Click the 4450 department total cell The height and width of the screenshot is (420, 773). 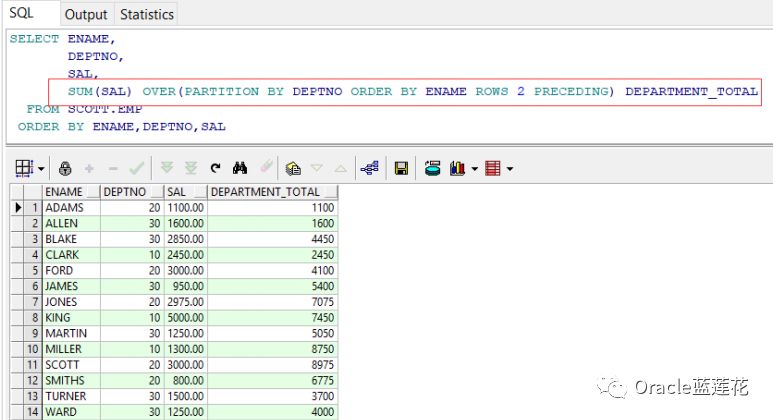click(x=273, y=239)
